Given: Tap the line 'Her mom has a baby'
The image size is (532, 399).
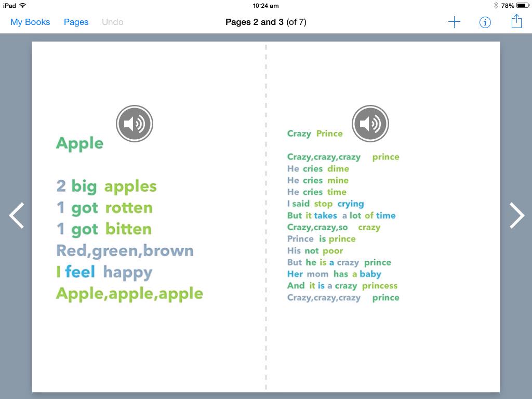Looking at the screenshot, I should (x=335, y=274).
